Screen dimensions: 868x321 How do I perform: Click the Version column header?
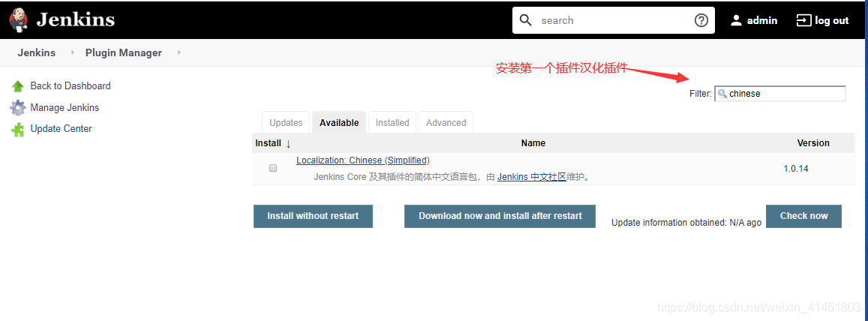[x=813, y=142]
